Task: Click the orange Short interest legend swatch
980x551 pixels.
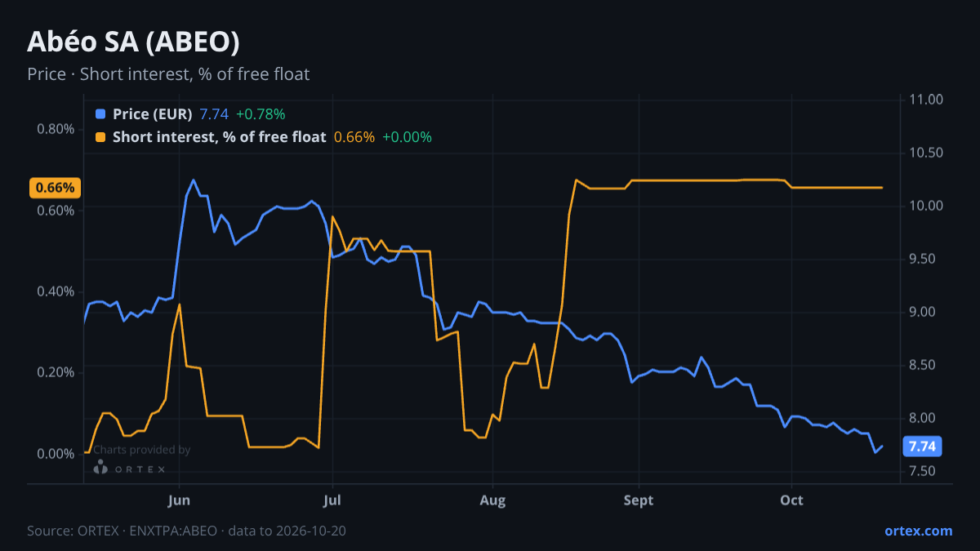Action: pyautogui.click(x=100, y=137)
